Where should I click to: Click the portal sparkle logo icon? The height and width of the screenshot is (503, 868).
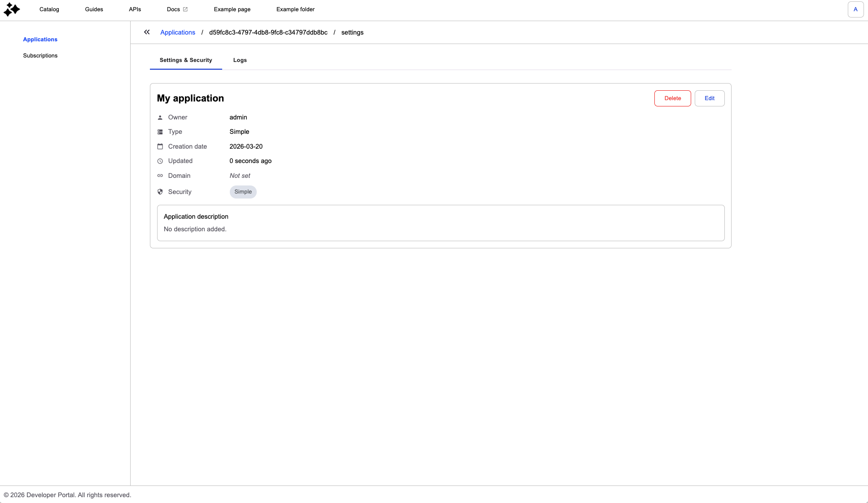click(x=12, y=9)
